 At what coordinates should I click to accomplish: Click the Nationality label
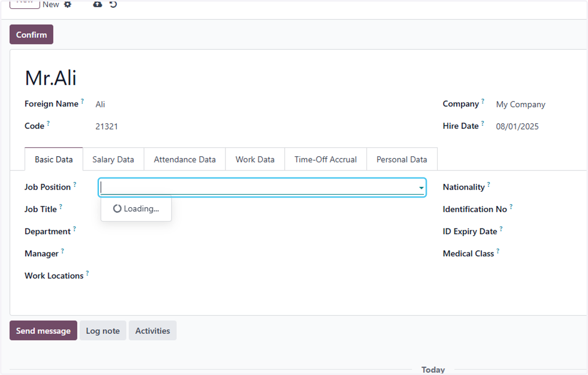(464, 187)
